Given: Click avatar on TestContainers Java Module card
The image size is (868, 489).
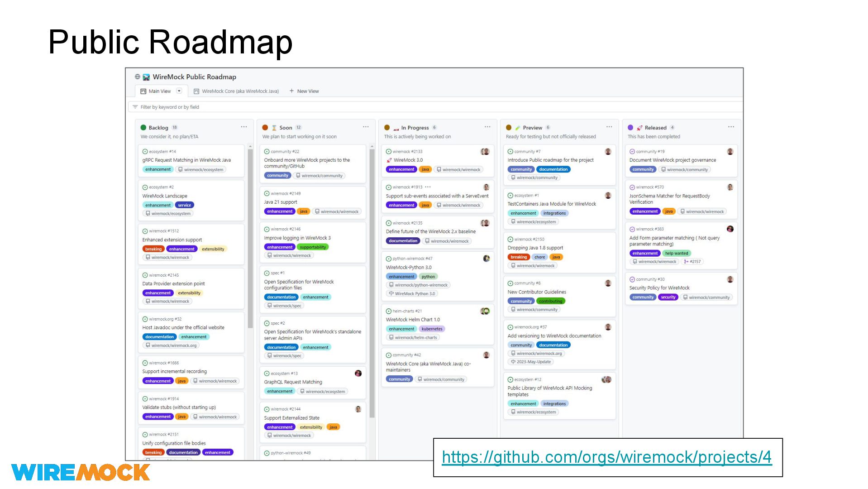Looking at the screenshot, I should [x=608, y=196].
